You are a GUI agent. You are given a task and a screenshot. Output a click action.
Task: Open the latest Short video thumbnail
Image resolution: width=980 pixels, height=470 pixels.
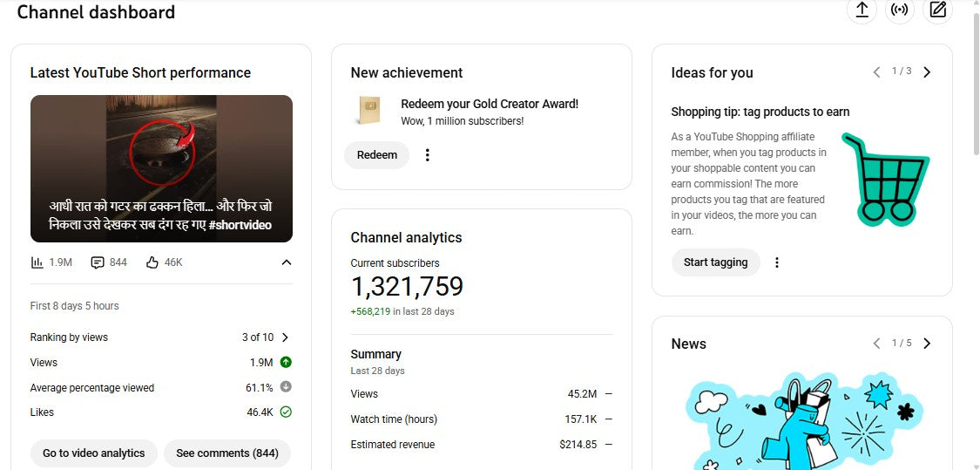click(161, 168)
